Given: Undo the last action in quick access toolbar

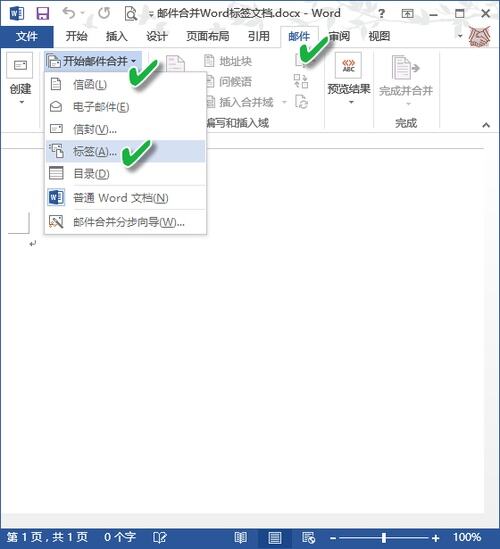Looking at the screenshot, I should click(69, 13).
